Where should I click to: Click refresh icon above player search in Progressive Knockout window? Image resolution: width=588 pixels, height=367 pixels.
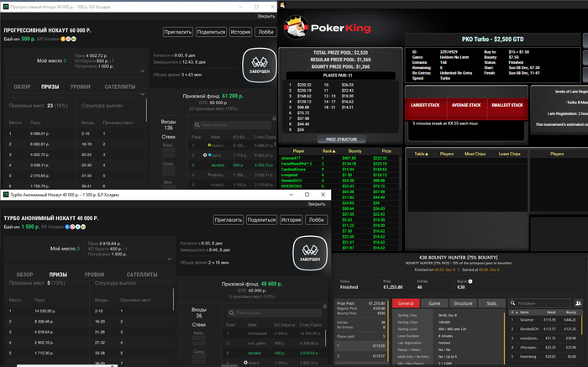[x=274, y=118]
